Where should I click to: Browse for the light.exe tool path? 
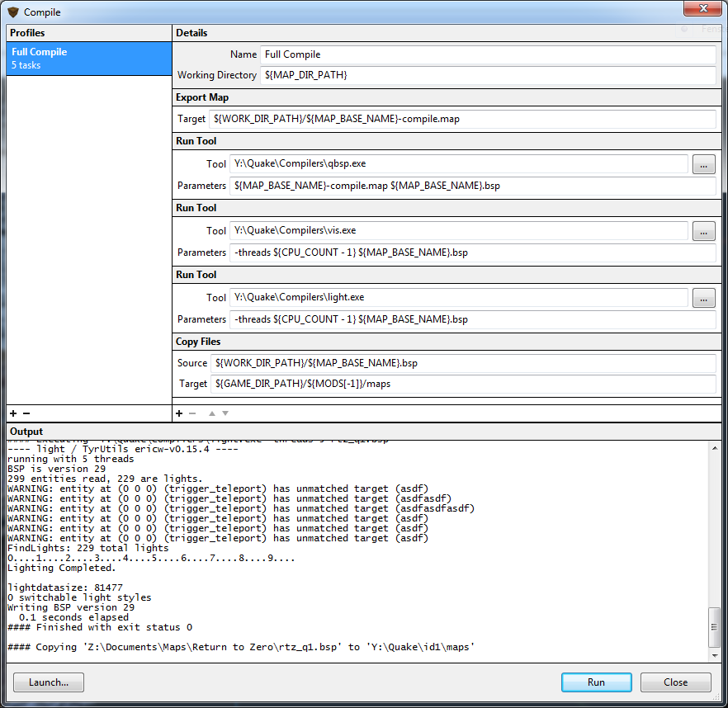click(x=702, y=297)
